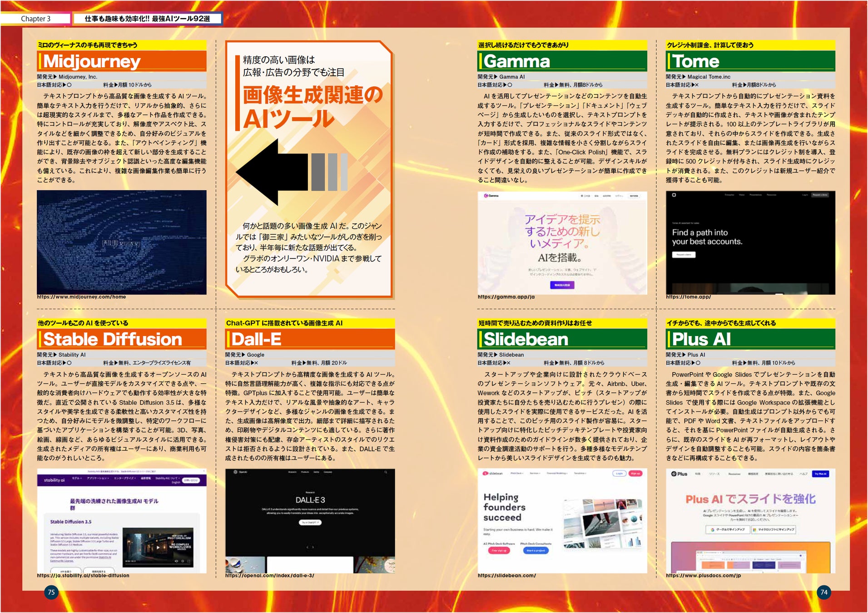The width and height of the screenshot is (868, 613).
Task: Click the tagline 'ミロのヴィーナスの手も再現できちゃう'
Action: [x=88, y=45]
